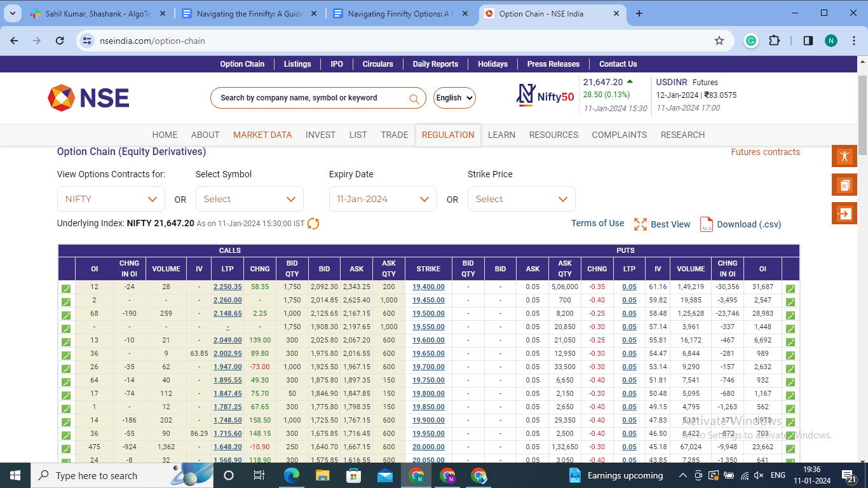The width and height of the screenshot is (868, 488).
Task: Open Chrome extensions puzzle icon
Action: point(774,41)
